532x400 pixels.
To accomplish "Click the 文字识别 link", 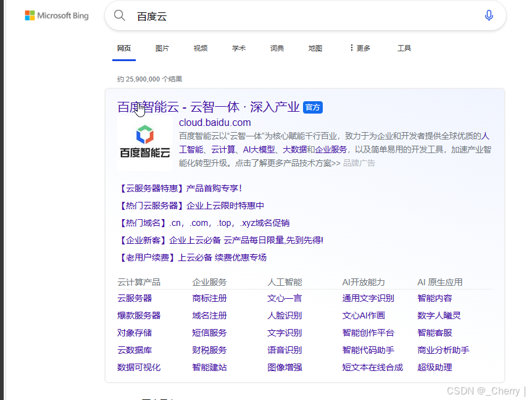I will point(285,333).
